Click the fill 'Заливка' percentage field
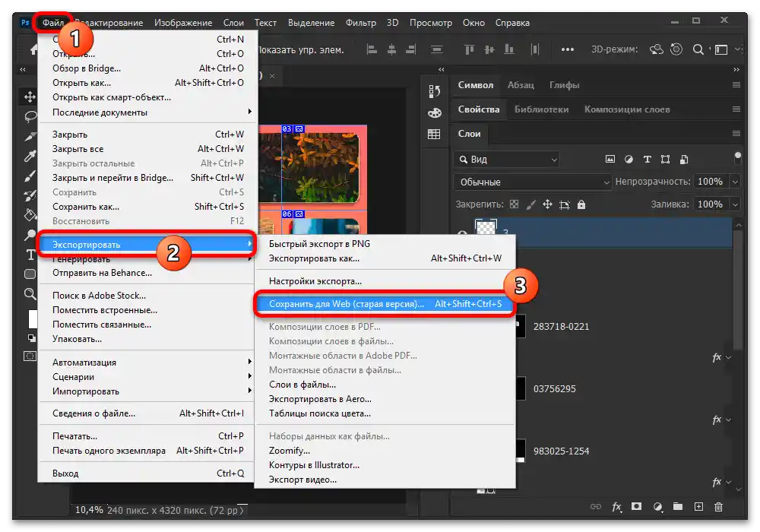Screen dimensions: 760x532 click(x=709, y=204)
